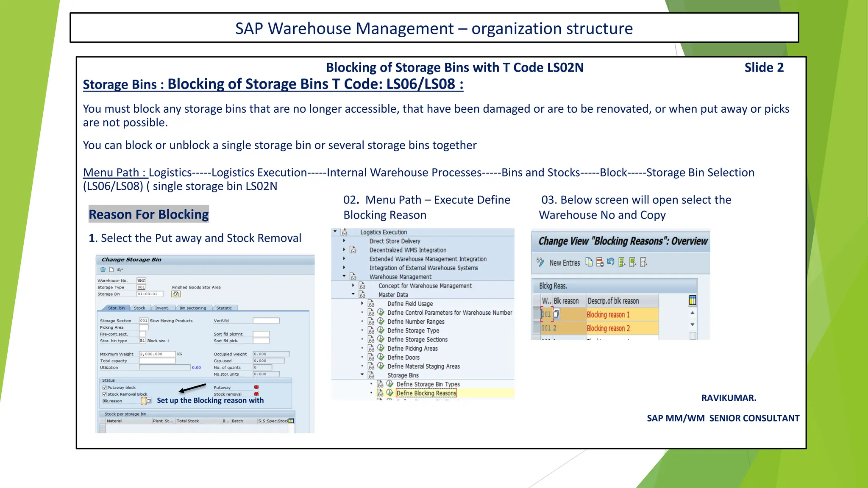
Task: Click the Storage Bin field 01-03-01
Action: point(150,294)
